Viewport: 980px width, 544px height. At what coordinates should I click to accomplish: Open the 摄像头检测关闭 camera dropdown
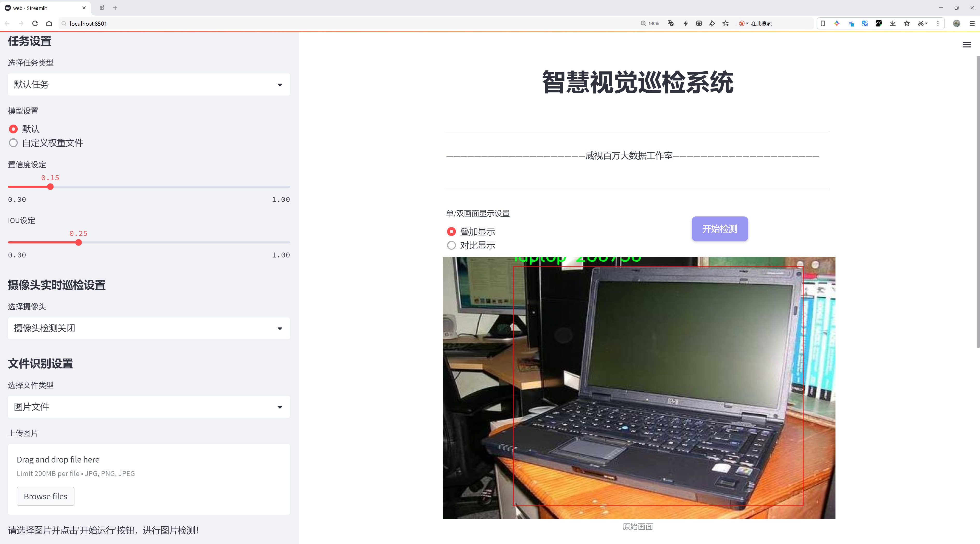149,328
